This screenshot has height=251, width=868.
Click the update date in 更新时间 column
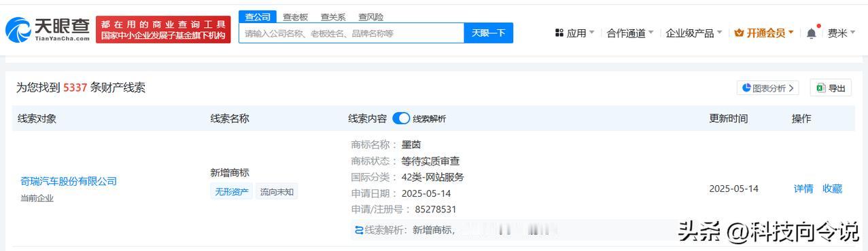pos(733,189)
